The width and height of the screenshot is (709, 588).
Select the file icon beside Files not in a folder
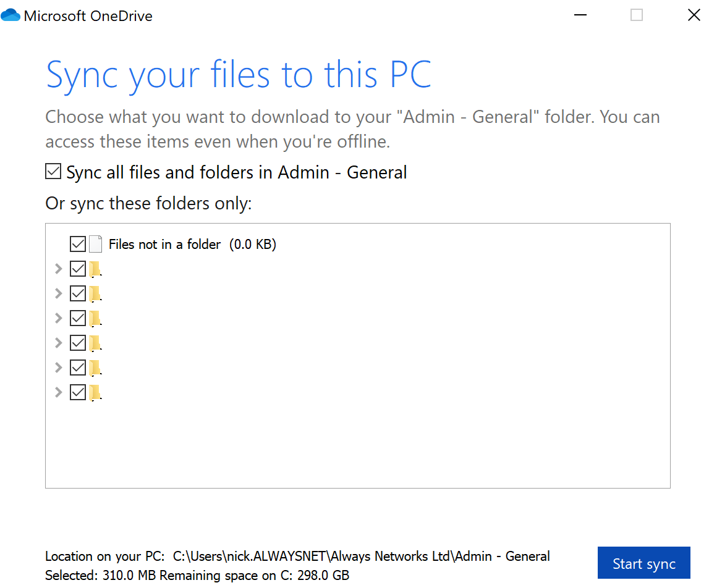(95, 244)
